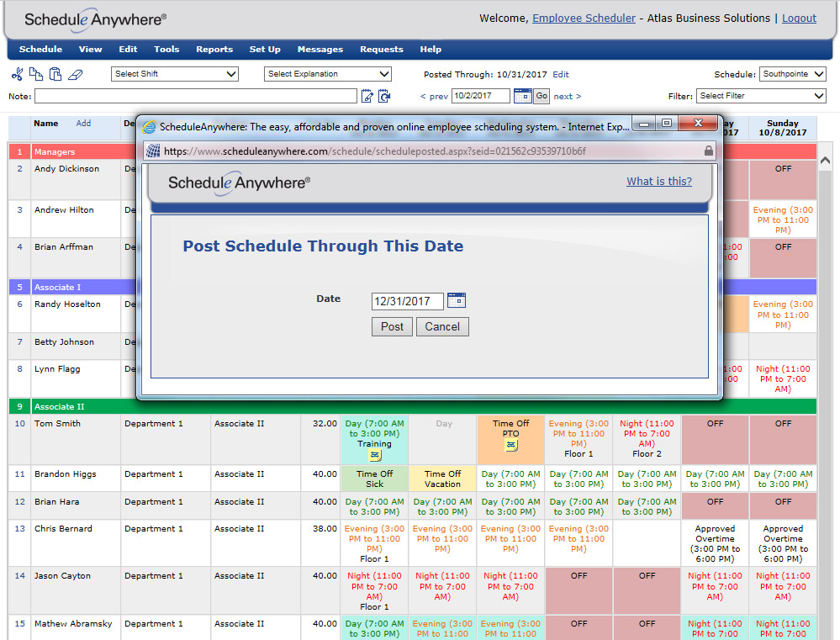Select Brian Arffman name cell
The width and height of the screenshot is (840, 640).
click(76, 258)
